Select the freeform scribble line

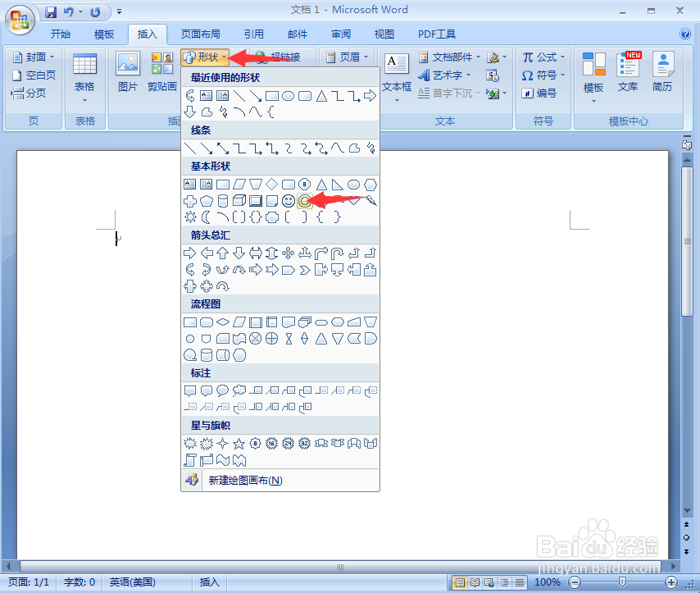coord(370,148)
